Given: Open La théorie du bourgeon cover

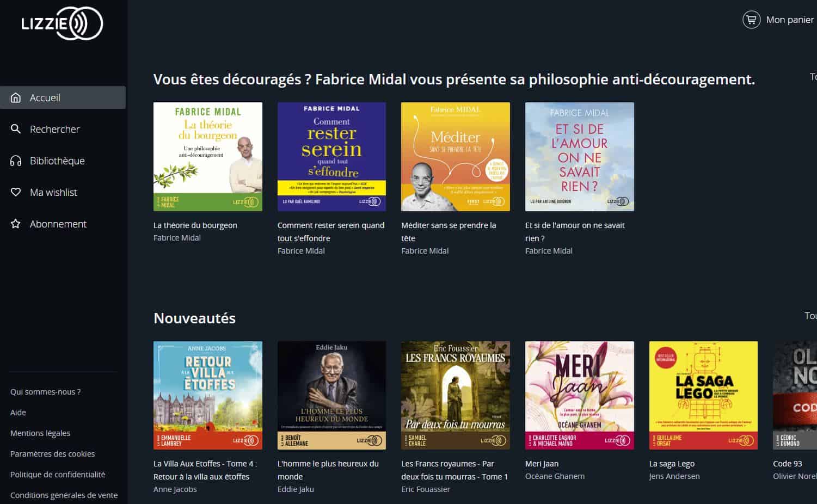Looking at the screenshot, I should coord(208,157).
